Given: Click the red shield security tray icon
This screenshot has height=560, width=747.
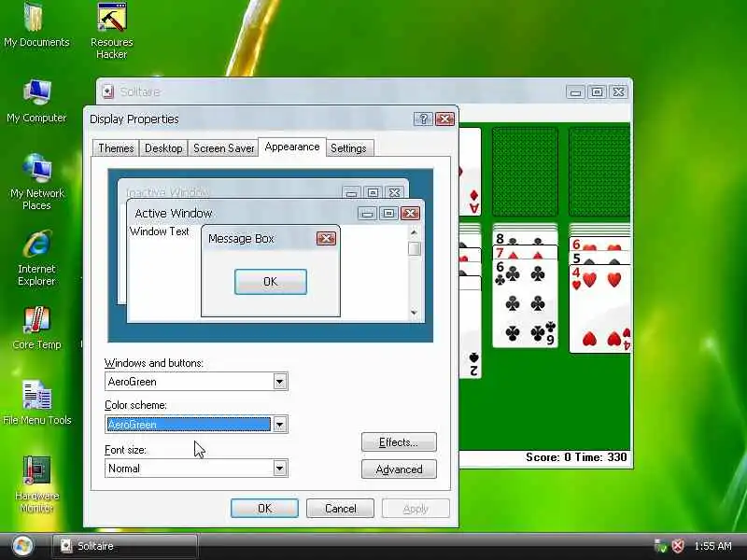Looking at the screenshot, I should (x=678, y=546).
